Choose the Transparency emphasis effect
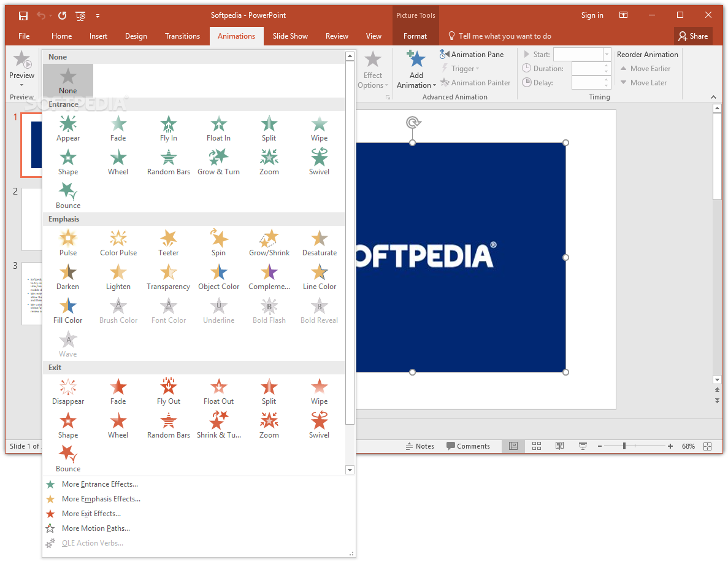 pyautogui.click(x=169, y=277)
